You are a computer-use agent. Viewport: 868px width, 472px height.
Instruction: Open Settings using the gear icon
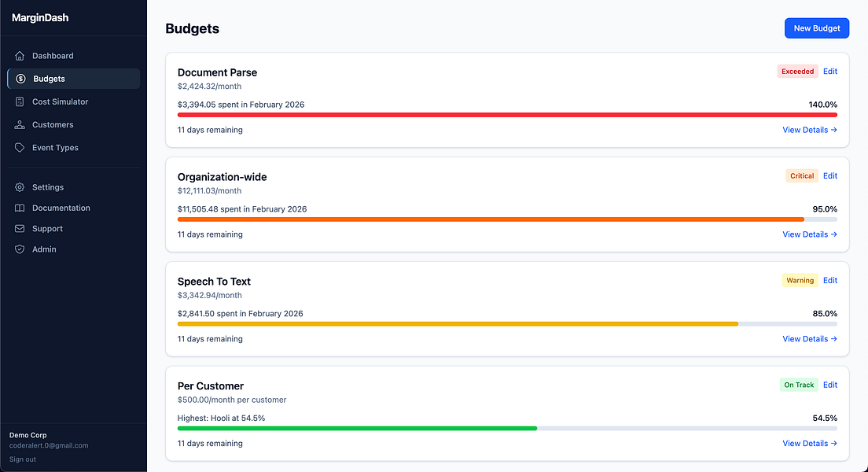(x=19, y=187)
